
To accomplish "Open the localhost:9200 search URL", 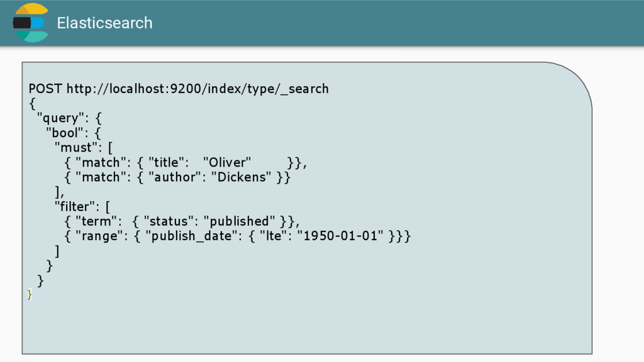I will [x=197, y=89].
